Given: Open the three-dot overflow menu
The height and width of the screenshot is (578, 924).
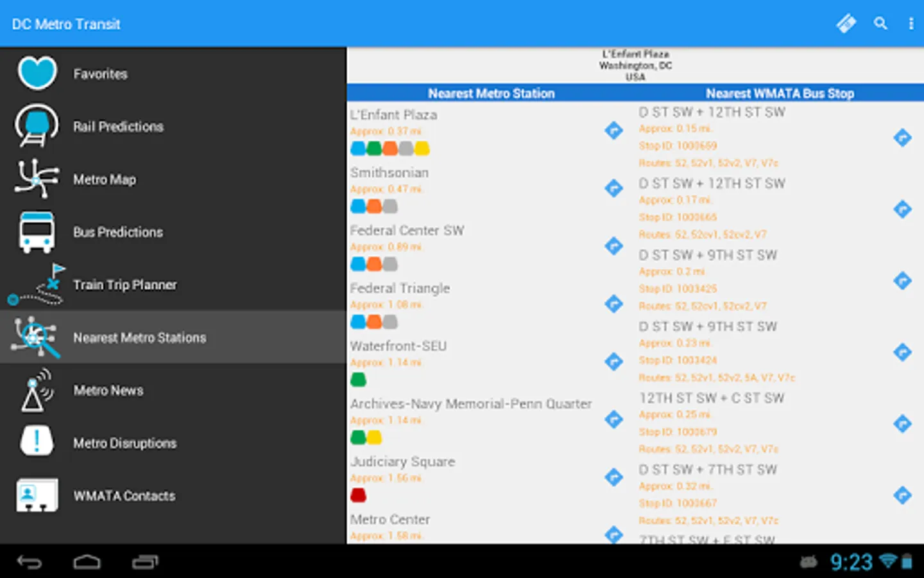Looking at the screenshot, I should pyautogui.click(x=911, y=24).
